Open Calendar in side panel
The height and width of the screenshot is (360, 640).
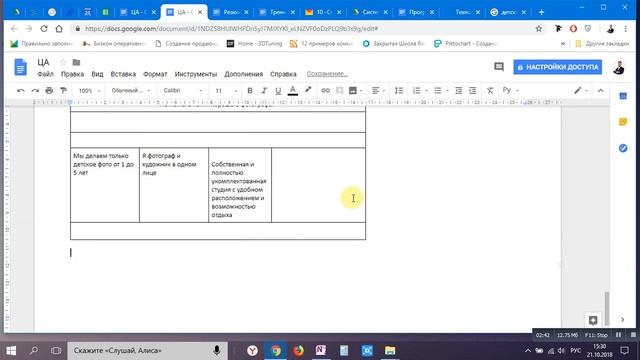(x=623, y=96)
